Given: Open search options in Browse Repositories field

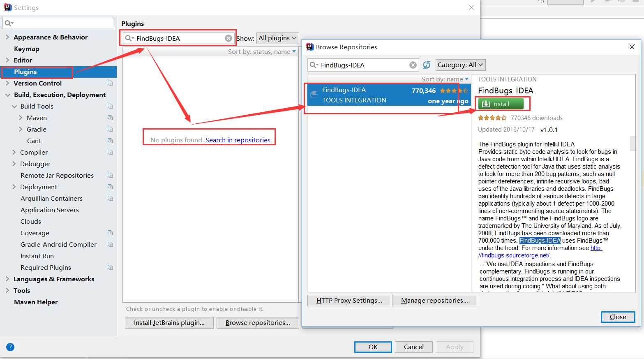Looking at the screenshot, I should pyautogui.click(x=314, y=65).
